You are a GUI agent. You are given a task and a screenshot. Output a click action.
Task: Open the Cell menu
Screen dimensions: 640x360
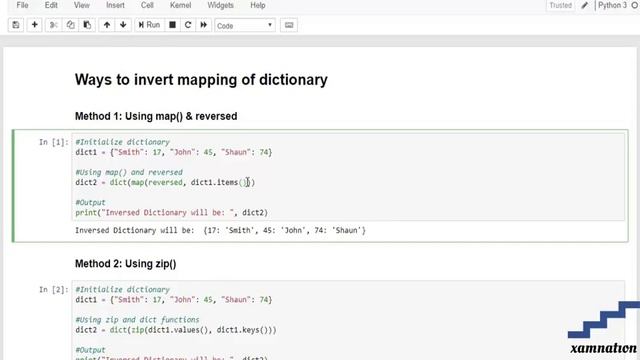pyautogui.click(x=147, y=5)
